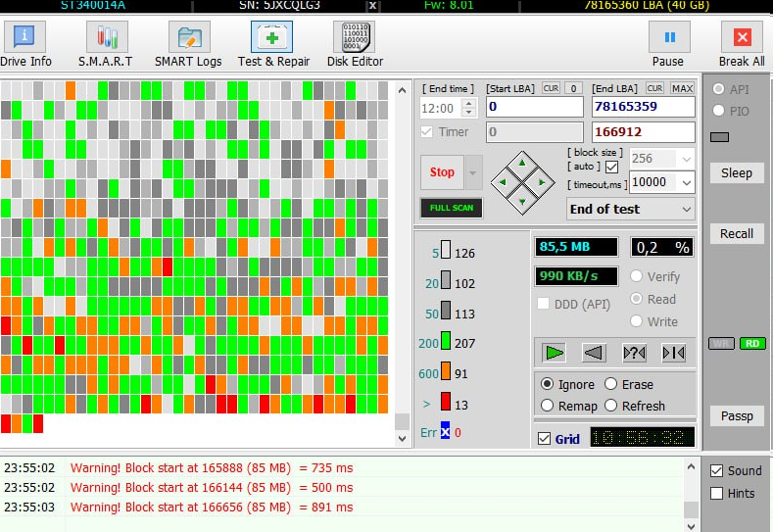
Task: Select the Remap radio option
Action: [547, 406]
